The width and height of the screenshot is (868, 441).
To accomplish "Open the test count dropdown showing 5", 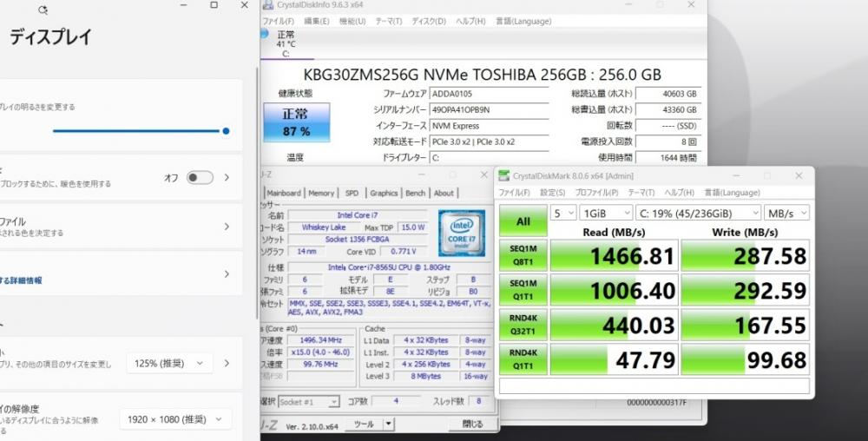I will pyautogui.click(x=563, y=213).
